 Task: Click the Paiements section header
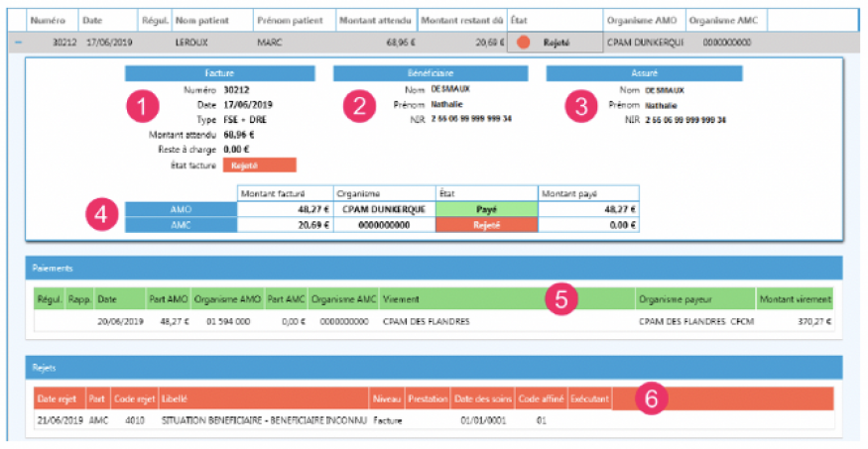pos(434,267)
